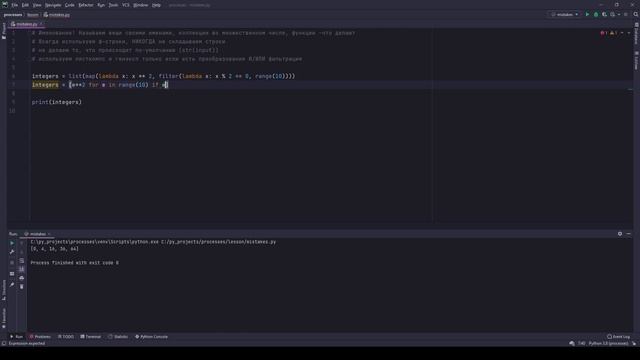Open the Window menu
The width and height of the screenshot is (640, 360).
[141, 5]
